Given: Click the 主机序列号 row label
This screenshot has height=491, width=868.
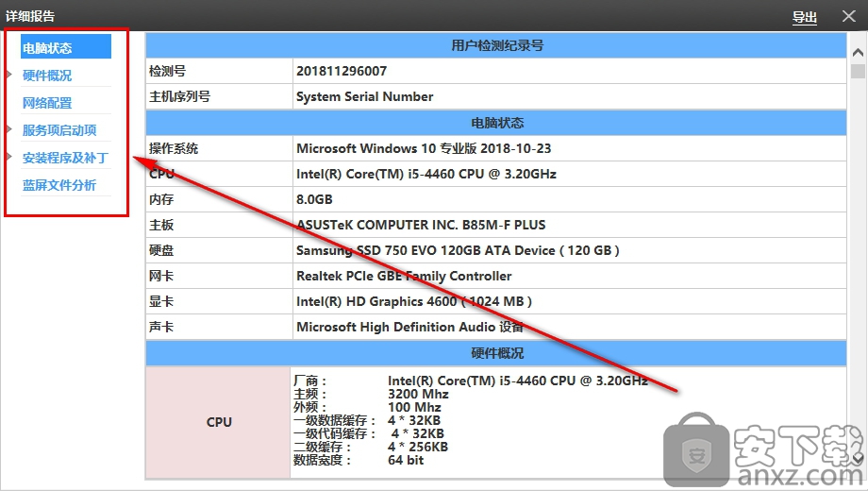Looking at the screenshot, I should coord(180,96).
